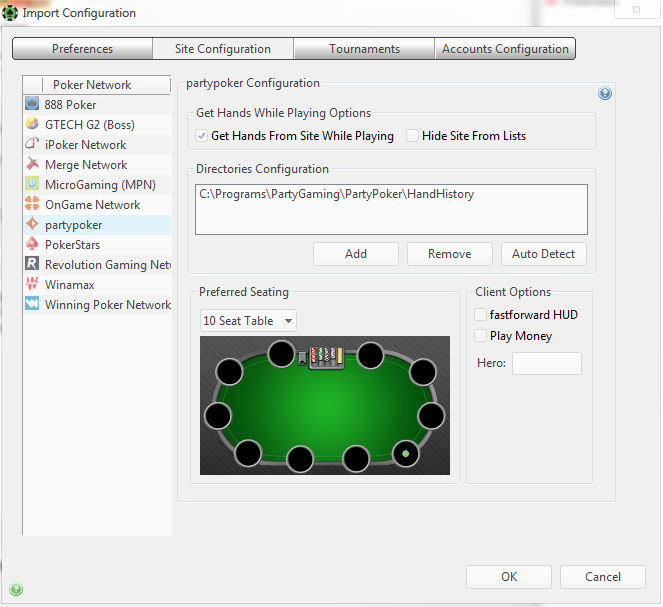
Task: Select iPoker Network in the list
Action: tap(98, 145)
